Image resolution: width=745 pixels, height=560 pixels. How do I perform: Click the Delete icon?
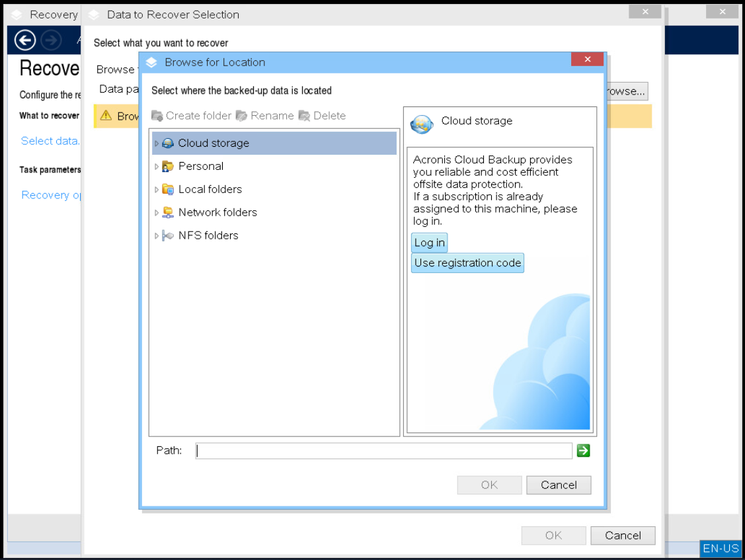[304, 116]
